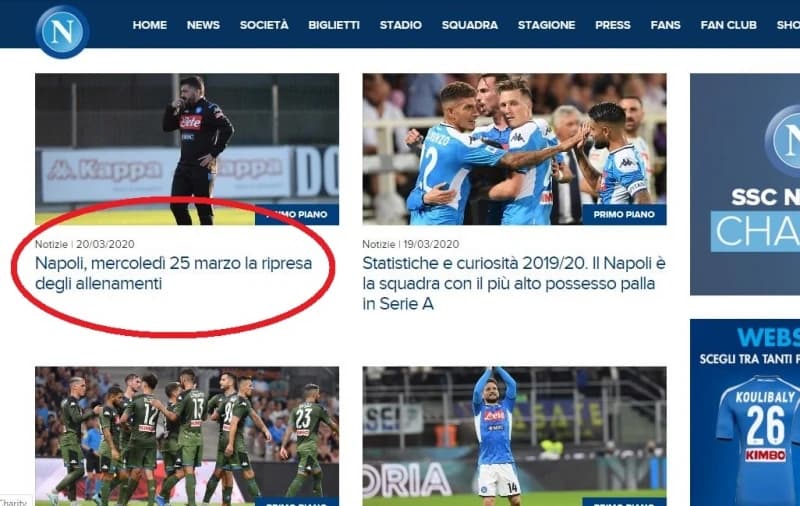Navigate to SQUADRA
The image size is (800, 506).
(469, 25)
